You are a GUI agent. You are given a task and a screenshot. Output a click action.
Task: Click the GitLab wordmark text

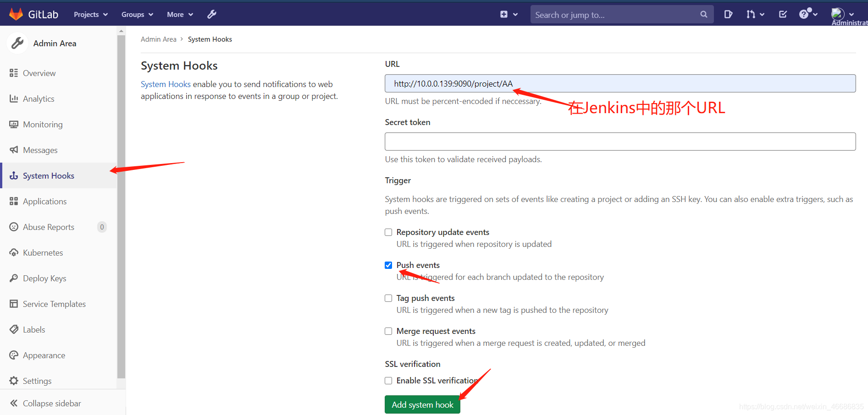(x=43, y=15)
